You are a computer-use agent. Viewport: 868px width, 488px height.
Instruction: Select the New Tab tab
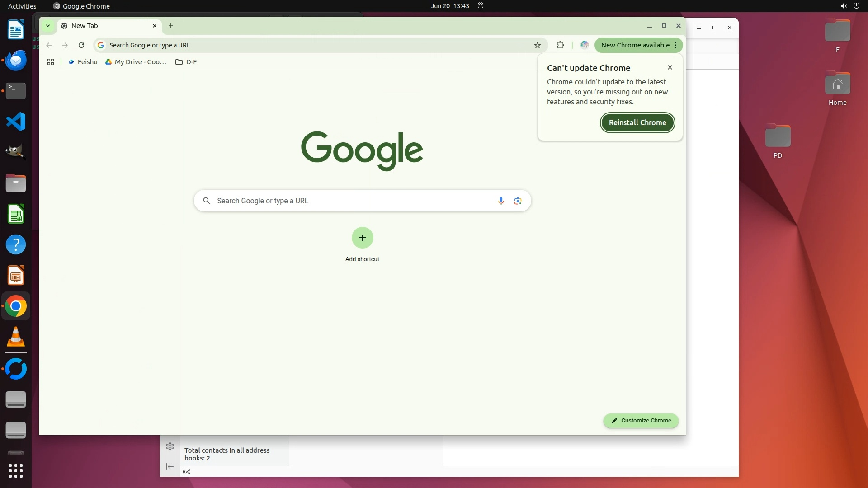pos(104,26)
